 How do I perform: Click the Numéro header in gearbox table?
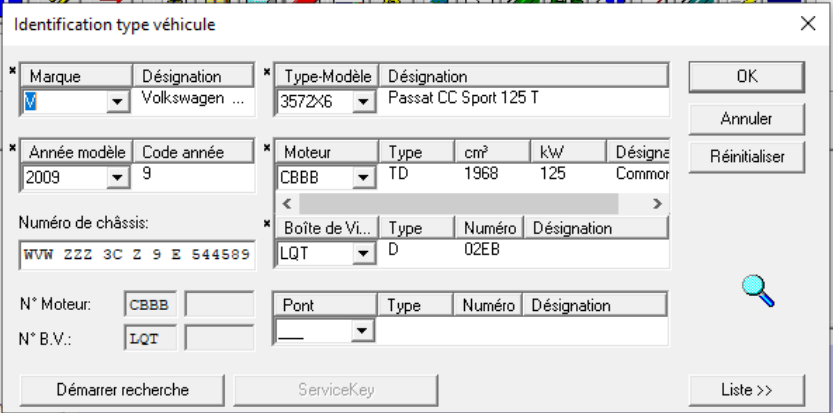(x=489, y=228)
